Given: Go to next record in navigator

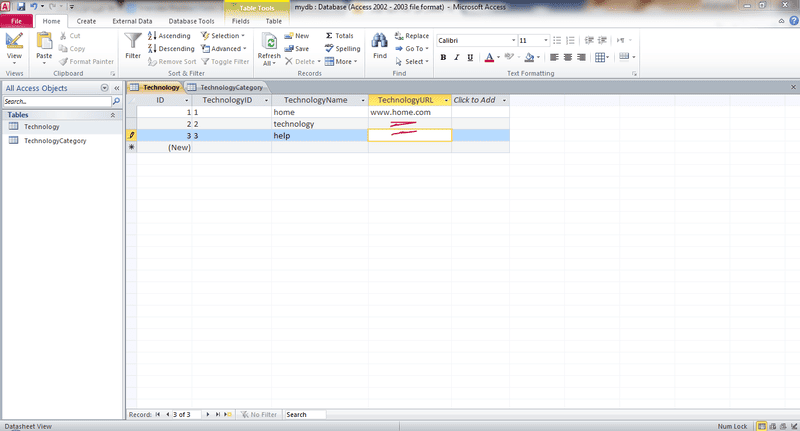Looking at the screenshot, I should coord(208,415).
